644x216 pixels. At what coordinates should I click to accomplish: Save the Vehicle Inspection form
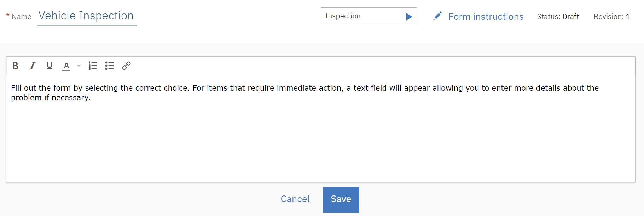340,199
